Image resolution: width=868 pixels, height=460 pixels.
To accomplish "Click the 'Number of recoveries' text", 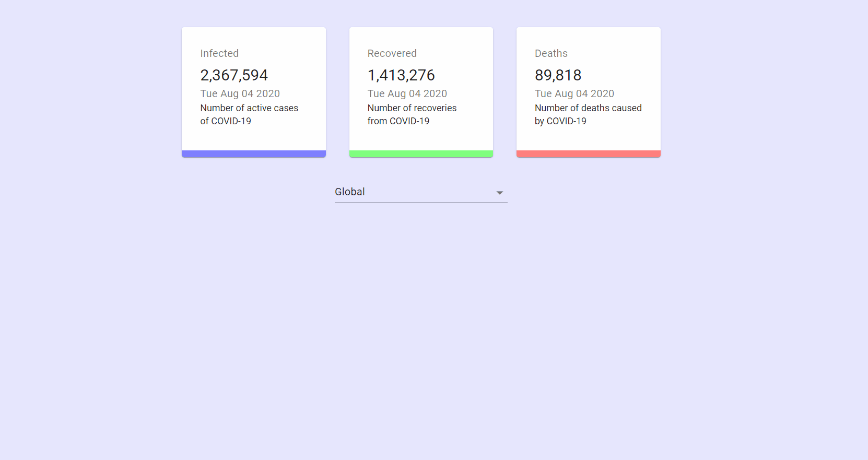I will 412,108.
